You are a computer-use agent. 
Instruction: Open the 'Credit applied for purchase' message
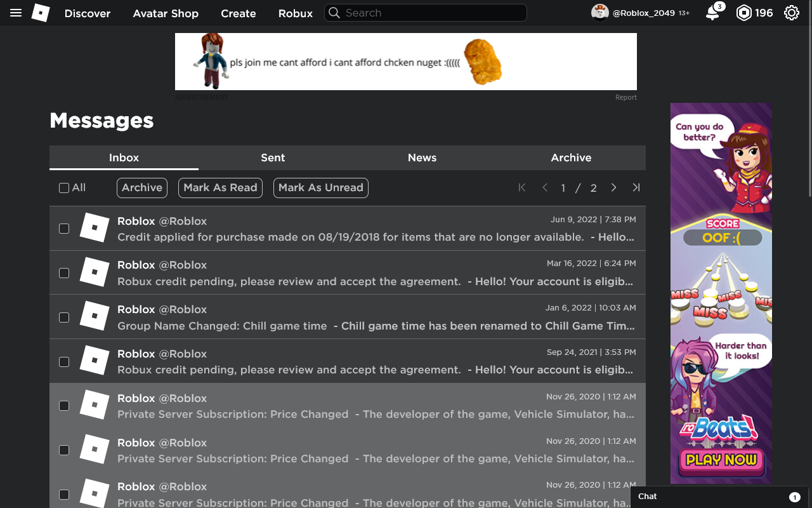point(348,228)
